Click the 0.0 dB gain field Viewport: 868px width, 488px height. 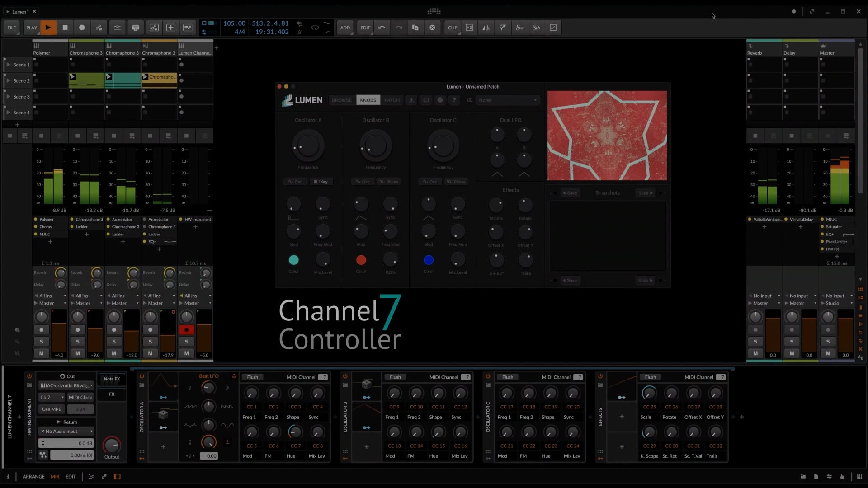click(67, 444)
